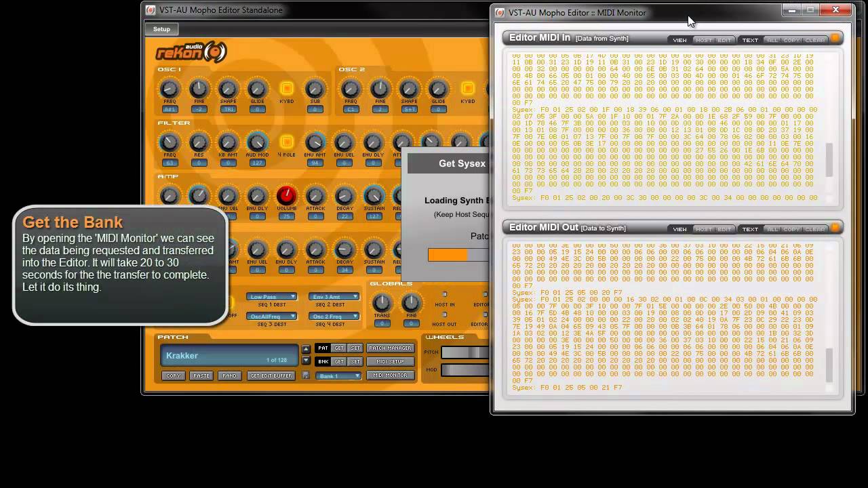Click the GLOBALS TRANS knob
The height and width of the screenshot is (488, 868).
[382, 303]
